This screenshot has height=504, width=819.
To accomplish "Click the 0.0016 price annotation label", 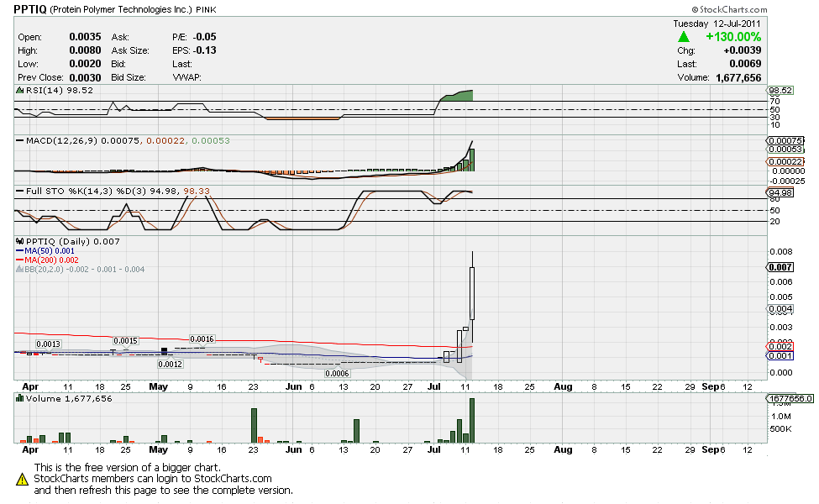I will click(202, 339).
